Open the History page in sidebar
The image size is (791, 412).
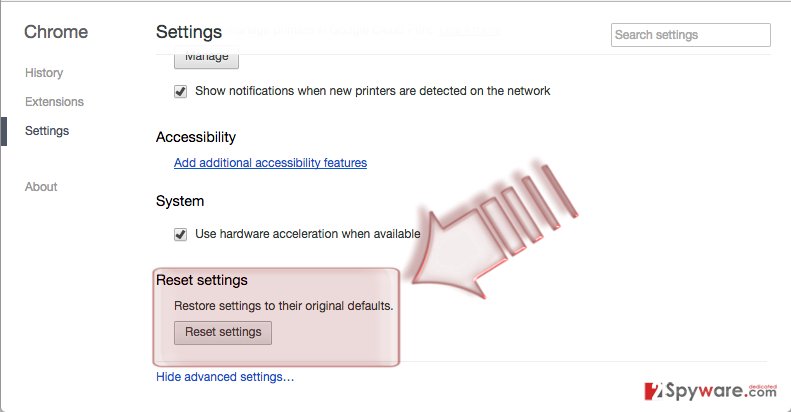(x=44, y=73)
